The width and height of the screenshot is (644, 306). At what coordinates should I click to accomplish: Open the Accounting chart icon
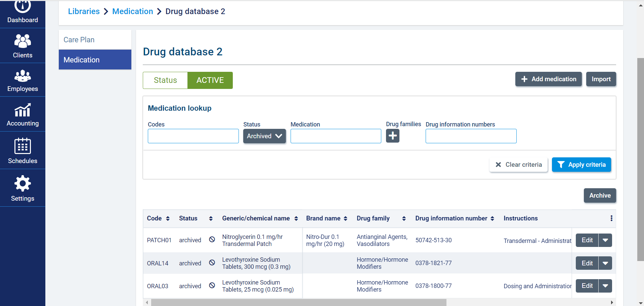point(23,110)
